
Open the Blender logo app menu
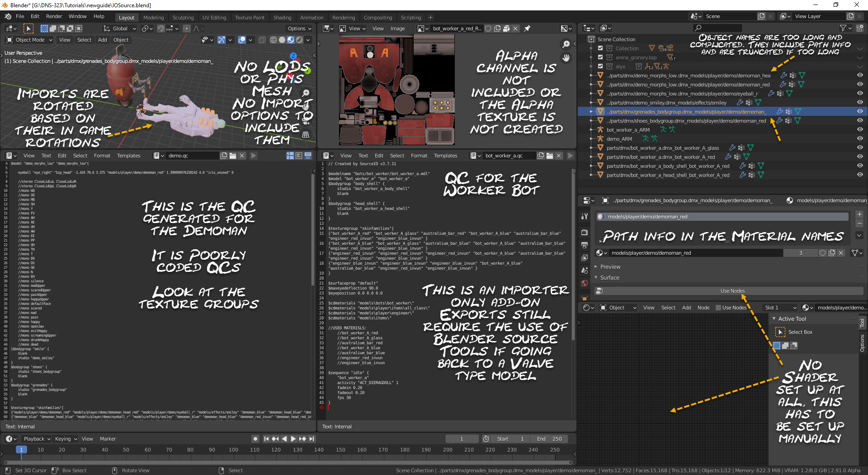(8, 16)
